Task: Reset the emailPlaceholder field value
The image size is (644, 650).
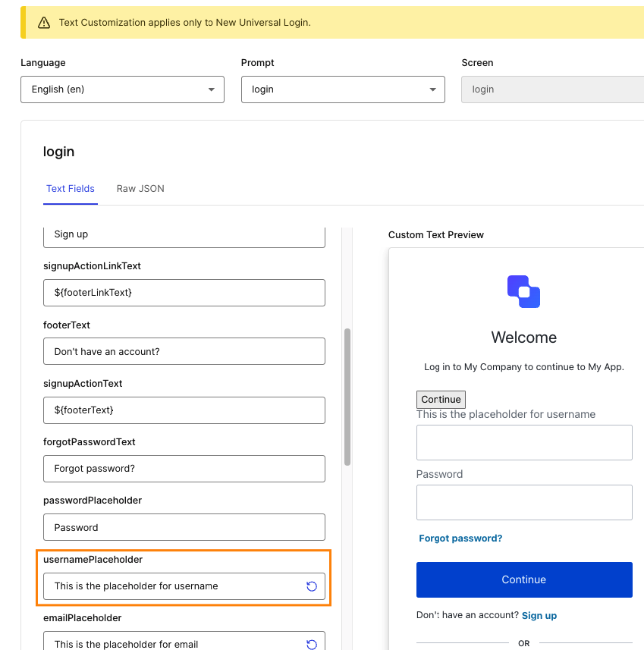Action: tap(312, 644)
